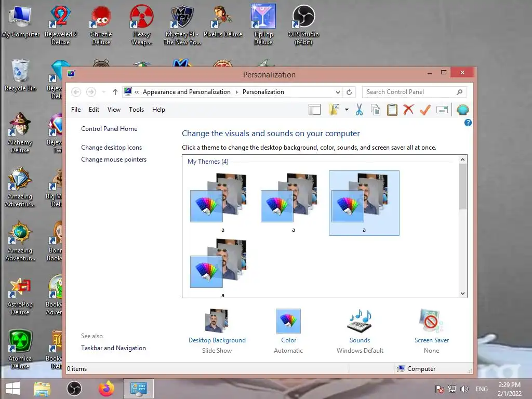Open the Help menu
The image size is (532, 399).
click(158, 110)
